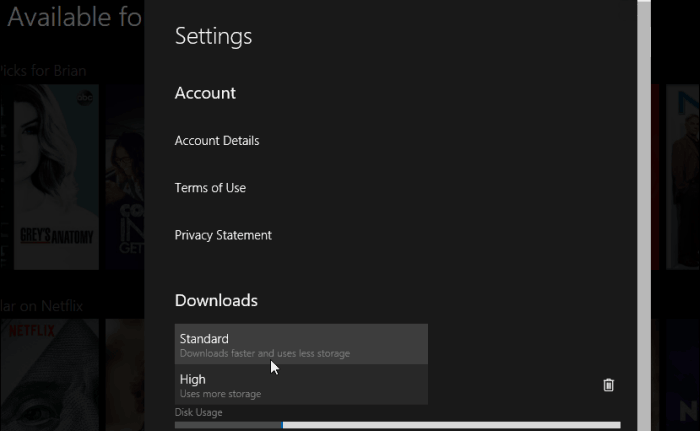Click the settings panel vertical scrollbar

click(643, 200)
